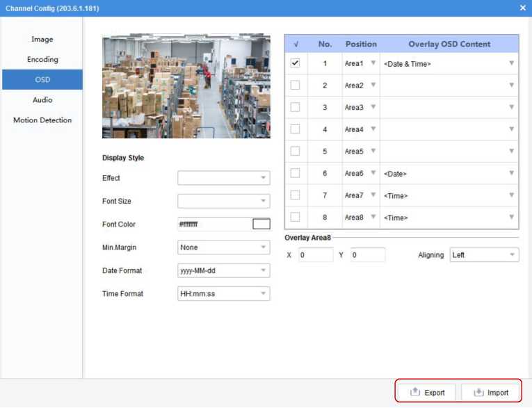Check the box in overlay row 3
The width and height of the screenshot is (532, 408).
coord(295,107)
